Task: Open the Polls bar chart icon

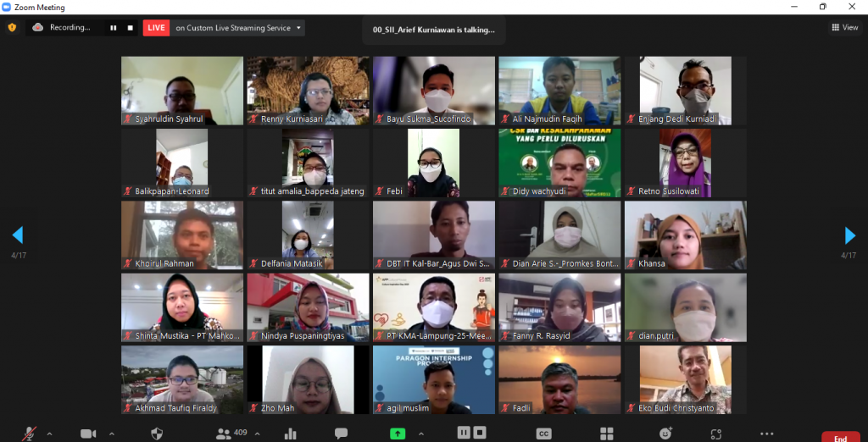Action: 291,434
